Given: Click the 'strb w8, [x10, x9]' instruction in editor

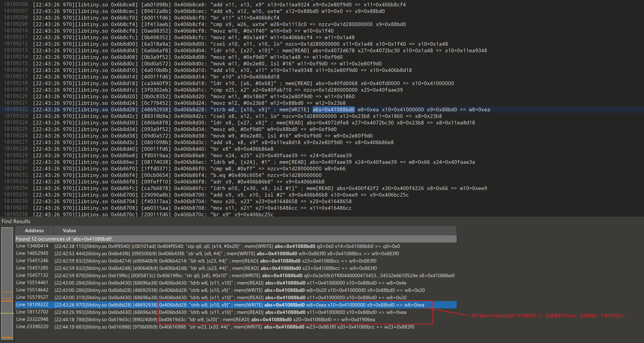Looking at the screenshot, I should [240, 109].
